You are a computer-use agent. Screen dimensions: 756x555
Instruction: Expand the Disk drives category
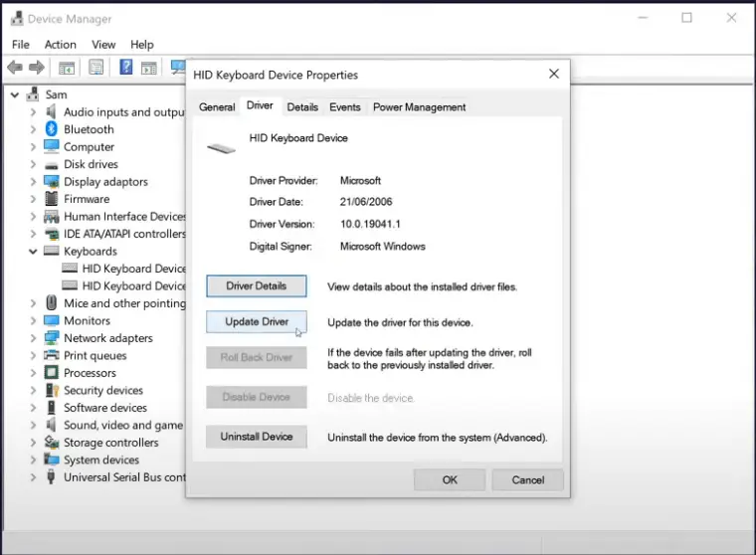coord(33,164)
